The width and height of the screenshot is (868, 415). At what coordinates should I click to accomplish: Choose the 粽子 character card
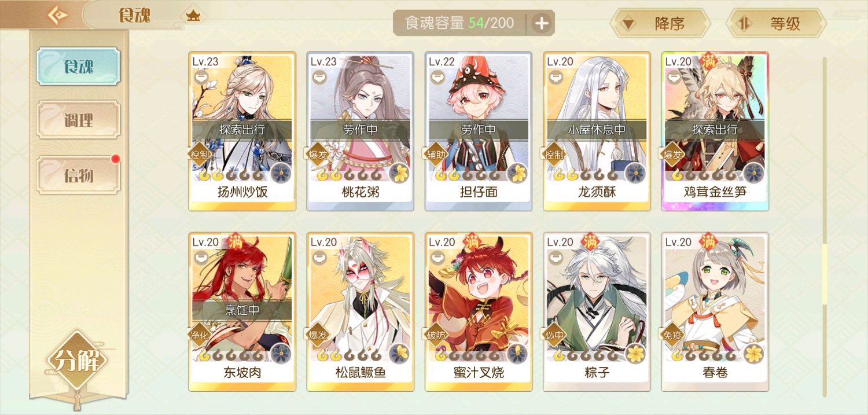click(x=597, y=312)
